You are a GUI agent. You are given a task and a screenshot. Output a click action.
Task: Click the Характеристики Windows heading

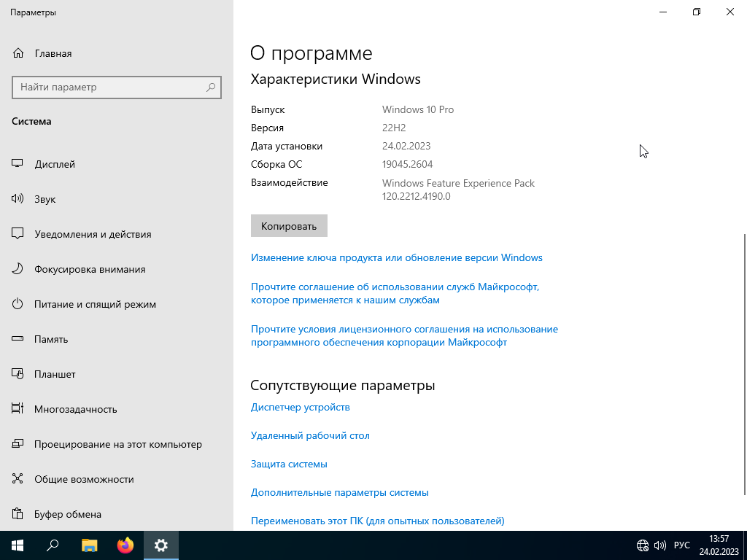336,79
